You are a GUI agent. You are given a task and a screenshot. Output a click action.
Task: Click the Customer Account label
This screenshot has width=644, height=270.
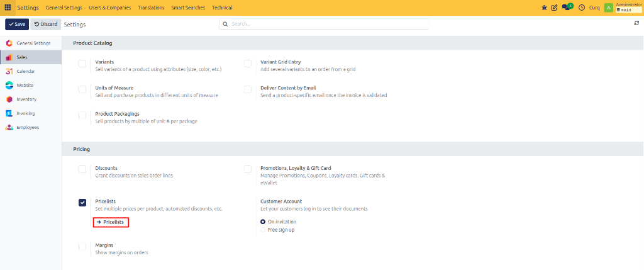coord(281,201)
